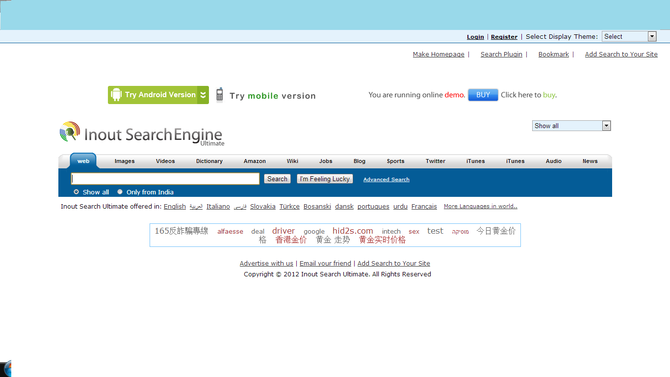
Task: Choose the dansk language link
Action: [x=344, y=206]
